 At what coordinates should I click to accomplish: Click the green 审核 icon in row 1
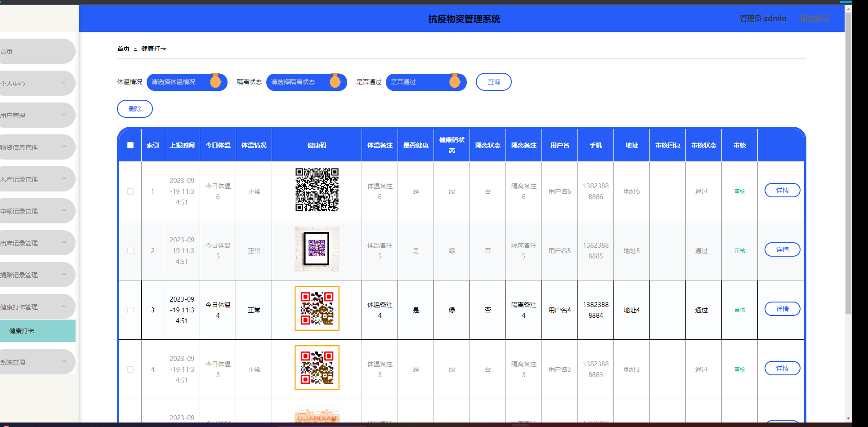pos(739,191)
